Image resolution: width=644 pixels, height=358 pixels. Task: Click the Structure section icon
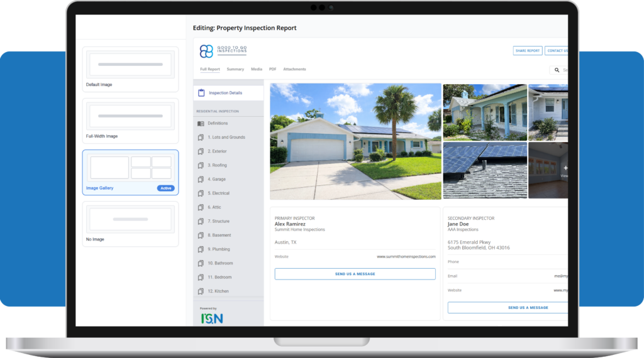click(x=201, y=222)
